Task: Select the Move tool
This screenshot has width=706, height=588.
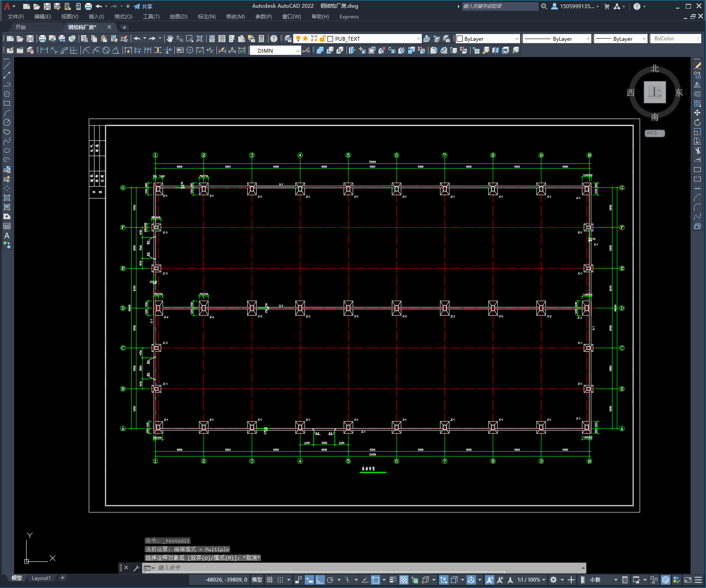Action: pyautogui.click(x=697, y=113)
